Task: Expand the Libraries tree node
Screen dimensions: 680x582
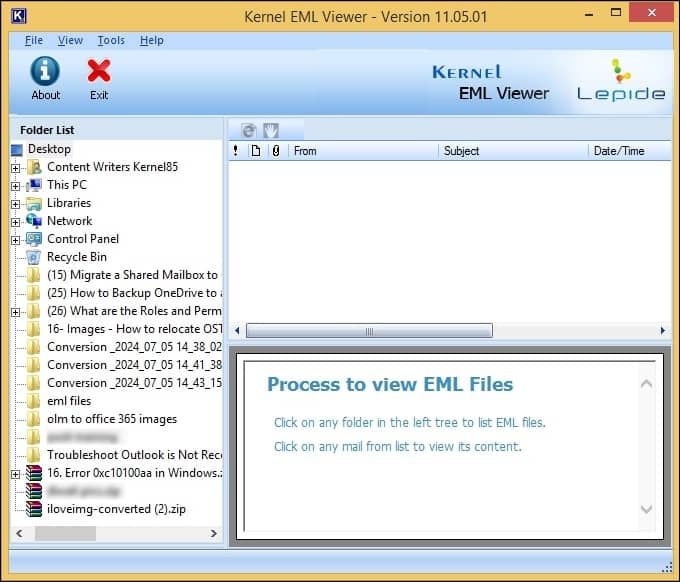Action: (x=16, y=204)
